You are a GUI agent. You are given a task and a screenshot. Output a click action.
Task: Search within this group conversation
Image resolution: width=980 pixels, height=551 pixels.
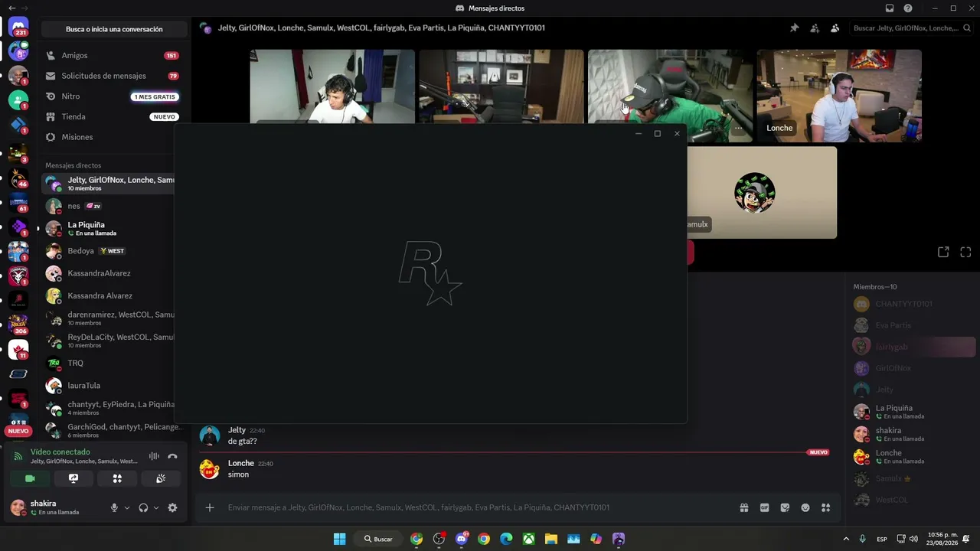click(x=911, y=28)
